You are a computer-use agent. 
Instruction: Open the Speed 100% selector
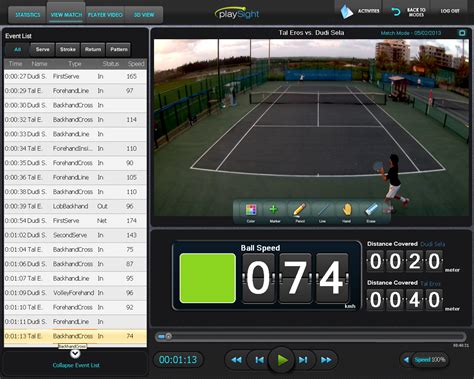click(430, 360)
